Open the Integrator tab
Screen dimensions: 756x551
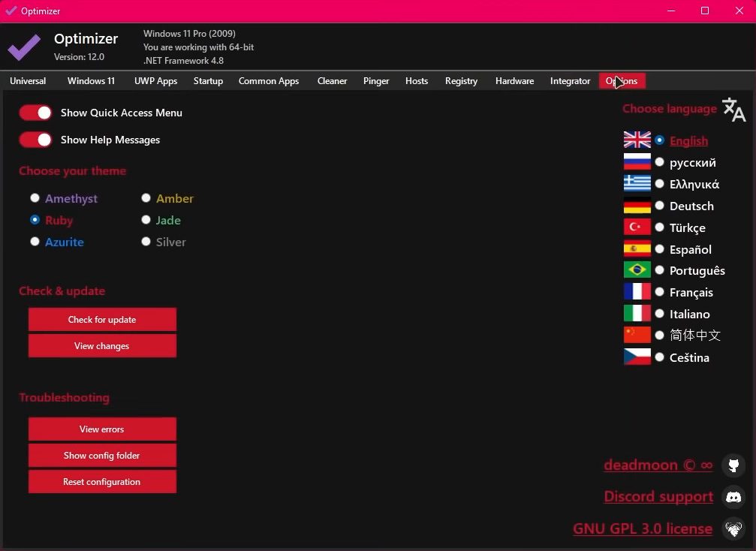pos(570,81)
